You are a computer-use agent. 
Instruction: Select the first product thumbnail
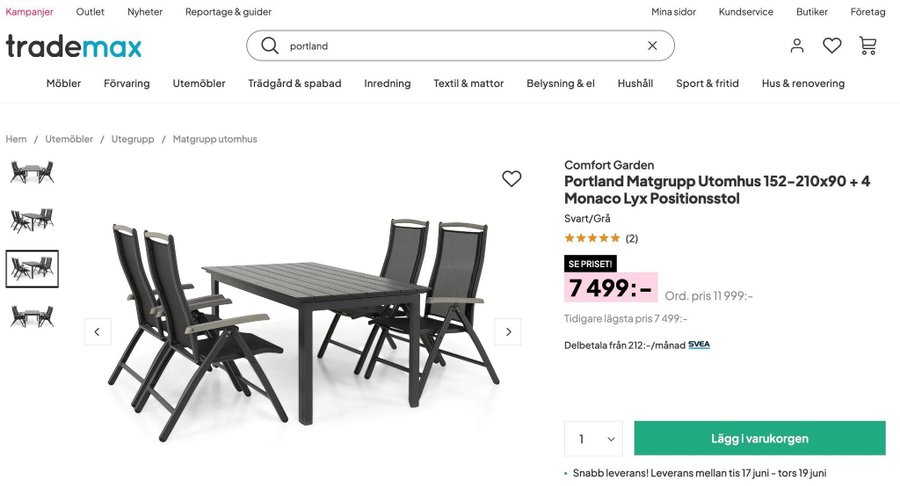tap(32, 173)
